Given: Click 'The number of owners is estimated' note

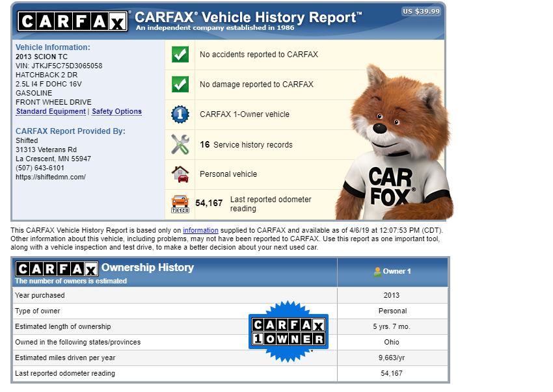Looking at the screenshot, I should tap(71, 281).
